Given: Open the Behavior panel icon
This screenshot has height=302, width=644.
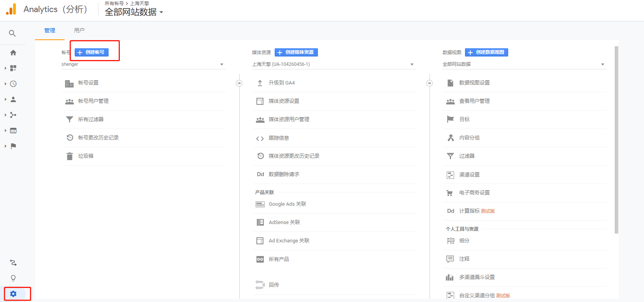Looking at the screenshot, I should coord(13,131).
